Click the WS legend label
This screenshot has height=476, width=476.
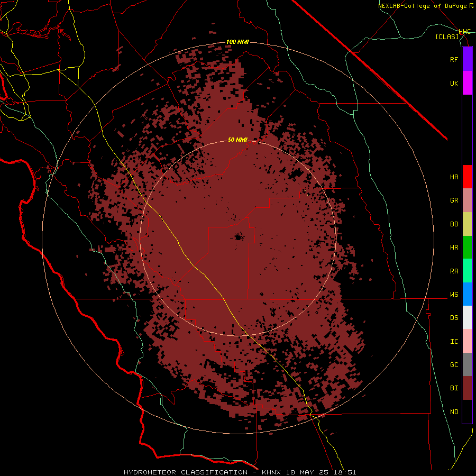click(454, 295)
